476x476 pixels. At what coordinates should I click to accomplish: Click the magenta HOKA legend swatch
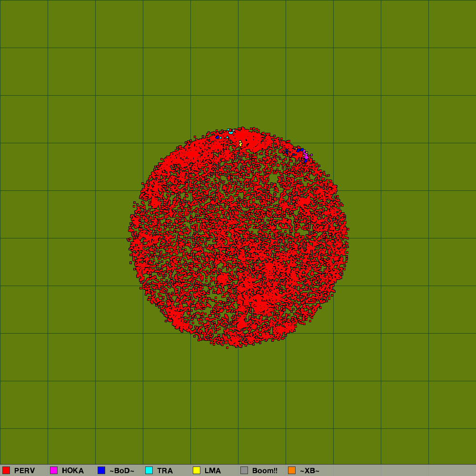(x=54, y=470)
